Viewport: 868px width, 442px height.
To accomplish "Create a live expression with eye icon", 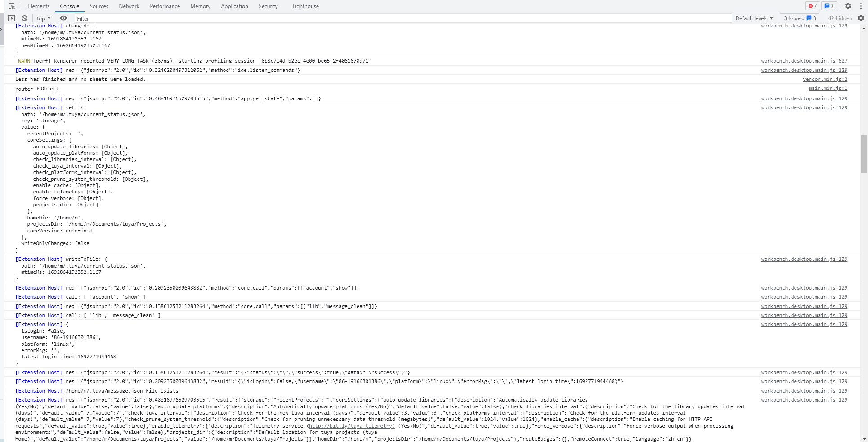I will coord(63,18).
